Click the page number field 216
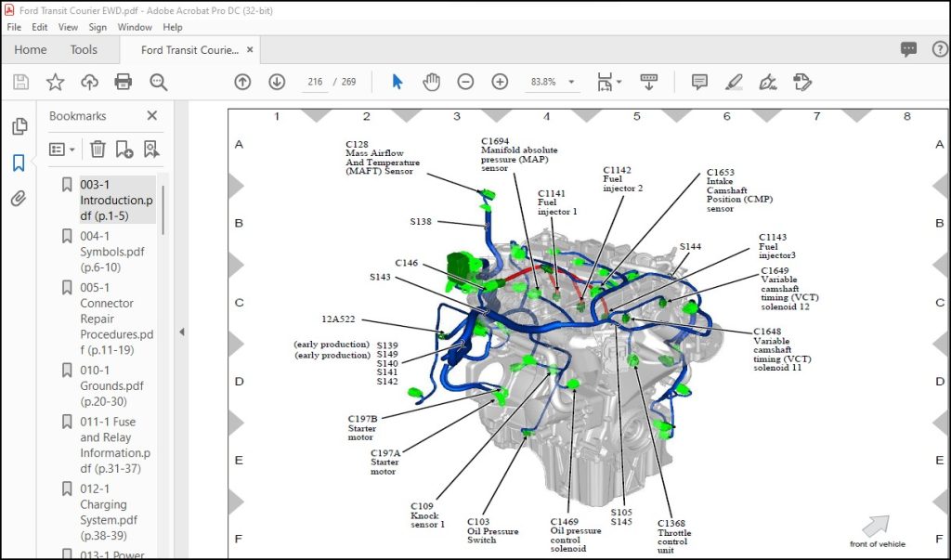951x560 pixels. pos(315,82)
